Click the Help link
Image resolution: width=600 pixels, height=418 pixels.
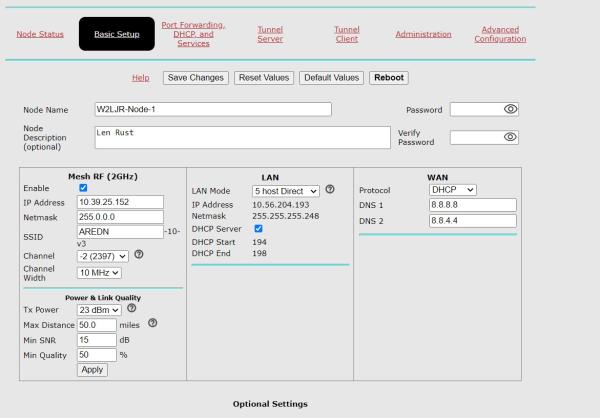point(140,78)
